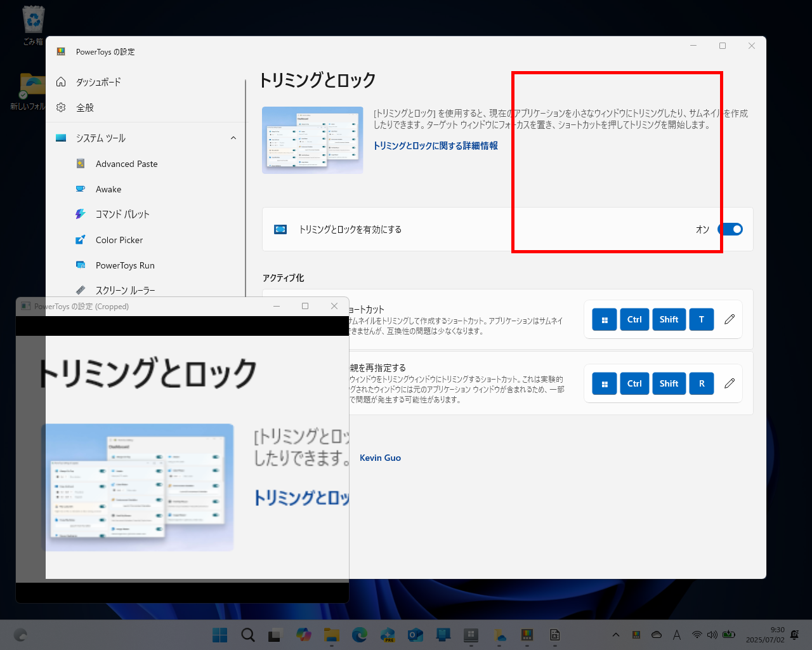The height and width of the screenshot is (650, 812).
Task: Click the Kevin Guo attribution link
Action: point(380,458)
